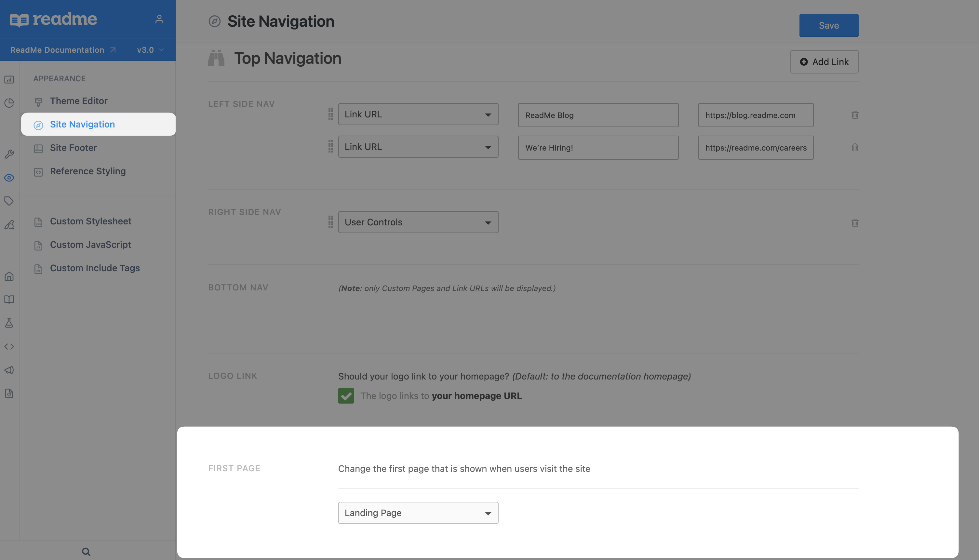
Task: Open the eye Appearance icon in rail
Action: click(x=9, y=178)
